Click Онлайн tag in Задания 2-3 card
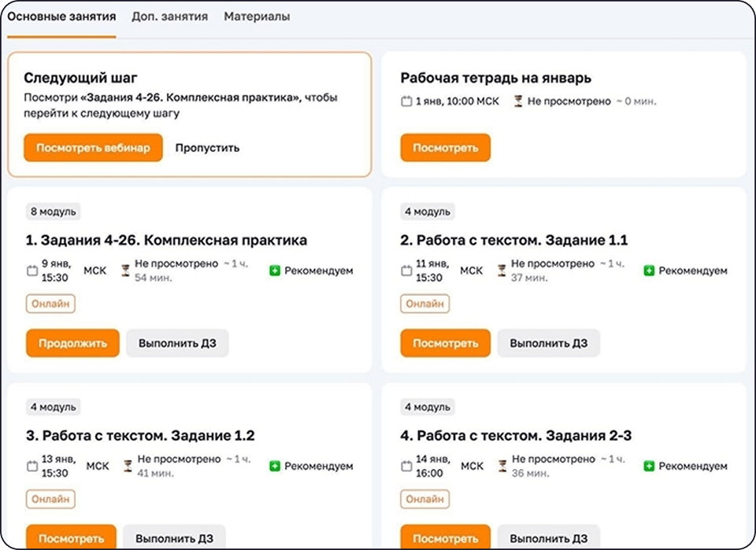 click(424, 500)
